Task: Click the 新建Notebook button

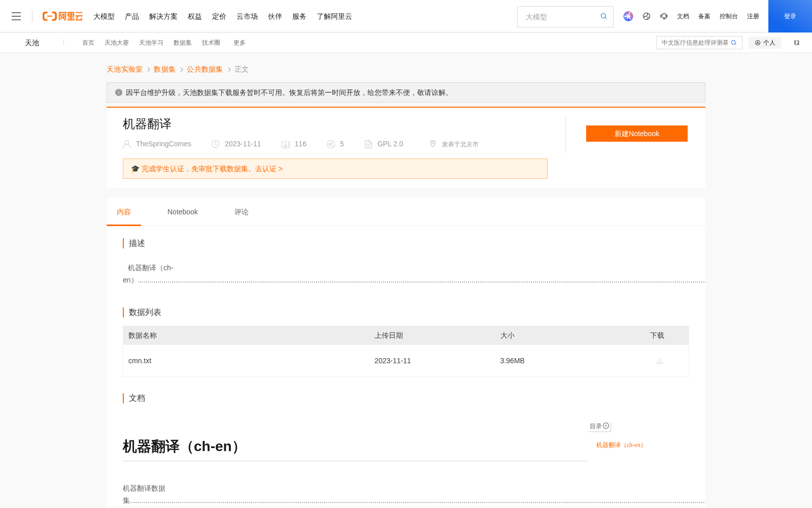Action: tap(637, 134)
